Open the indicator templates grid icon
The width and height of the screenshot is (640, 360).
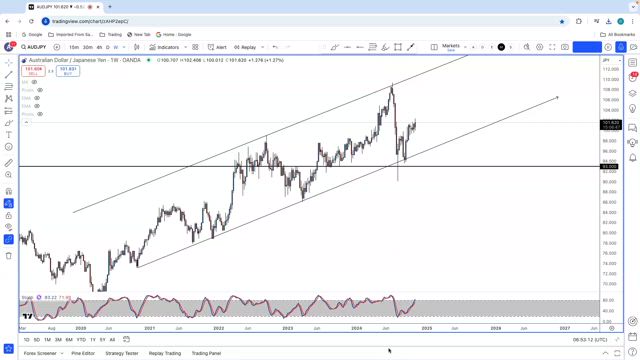click(196, 47)
